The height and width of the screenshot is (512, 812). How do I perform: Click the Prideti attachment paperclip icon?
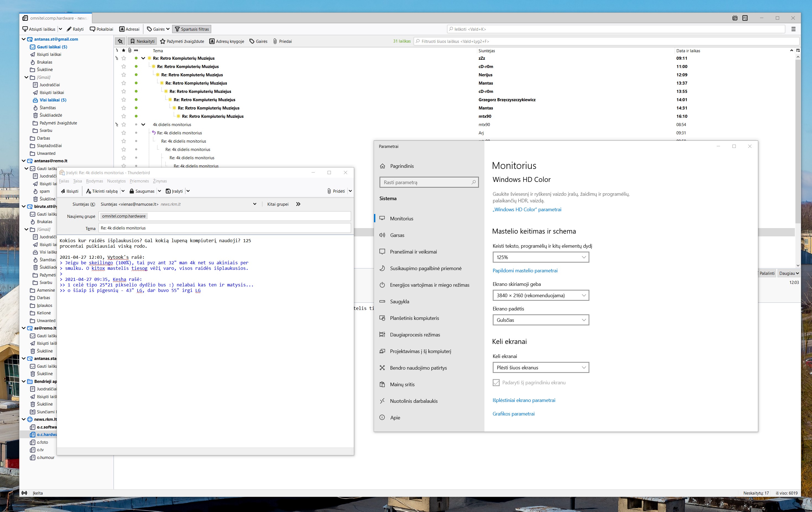point(329,191)
